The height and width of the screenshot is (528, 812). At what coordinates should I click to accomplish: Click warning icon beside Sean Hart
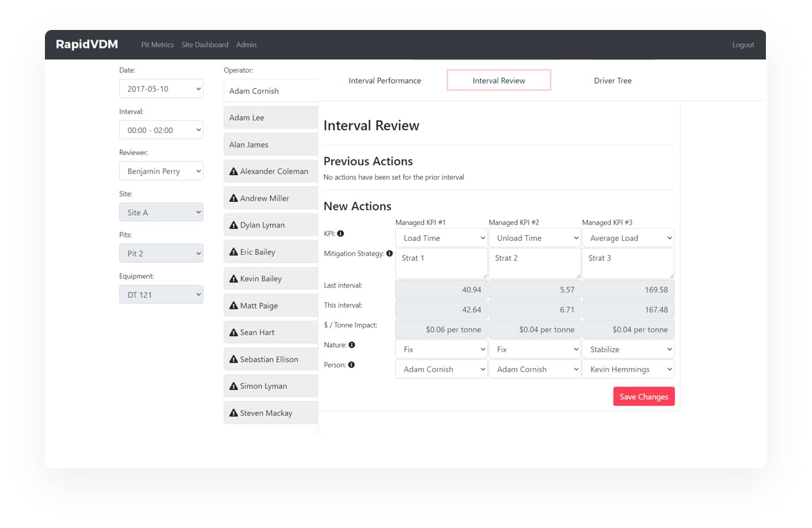[x=233, y=332]
